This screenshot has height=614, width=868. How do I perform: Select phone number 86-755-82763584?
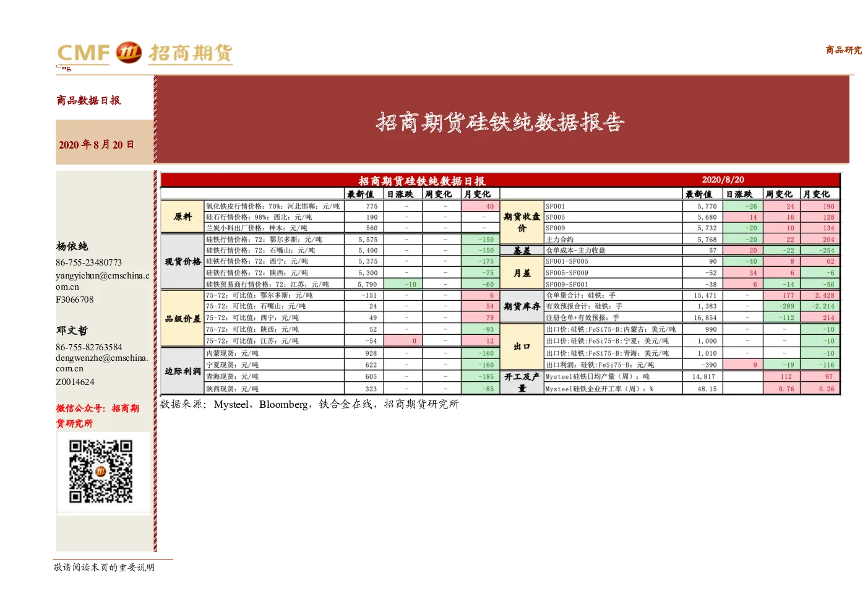(89, 347)
